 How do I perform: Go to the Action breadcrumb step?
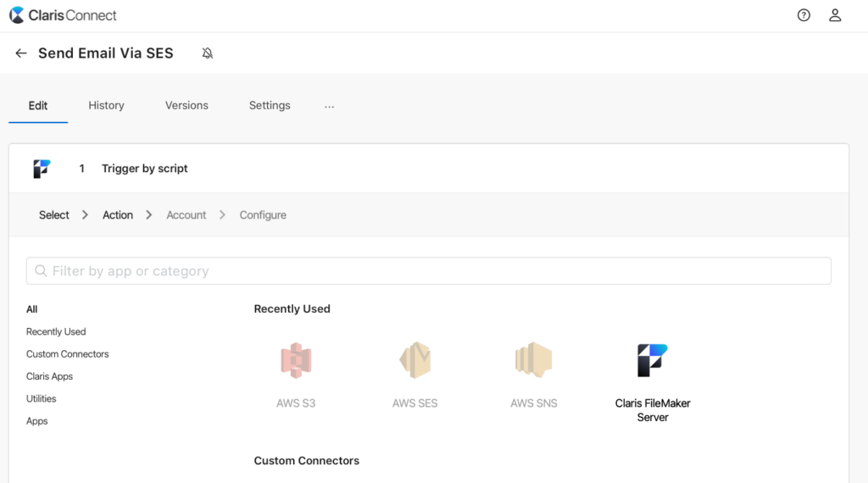(x=117, y=214)
